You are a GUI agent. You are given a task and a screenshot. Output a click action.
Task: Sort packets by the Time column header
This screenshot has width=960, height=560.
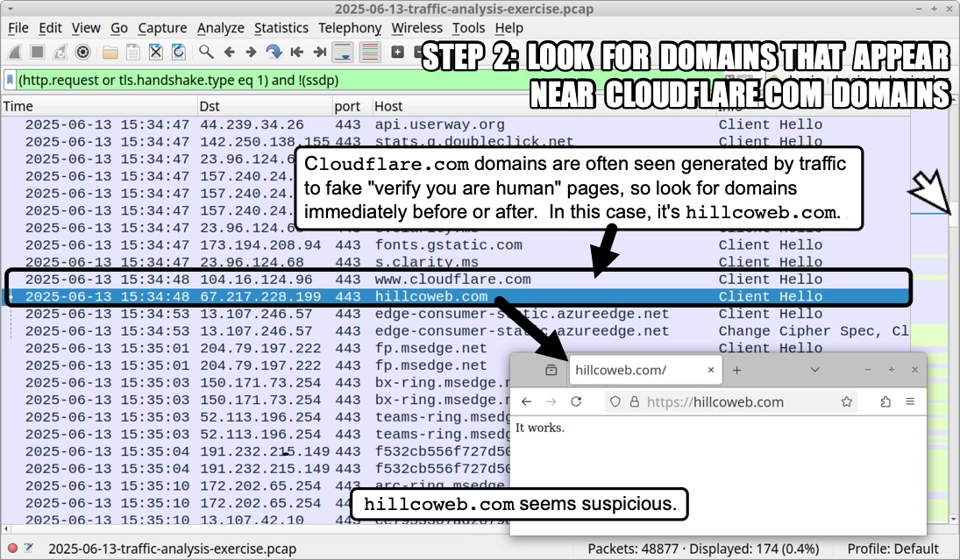(x=98, y=106)
